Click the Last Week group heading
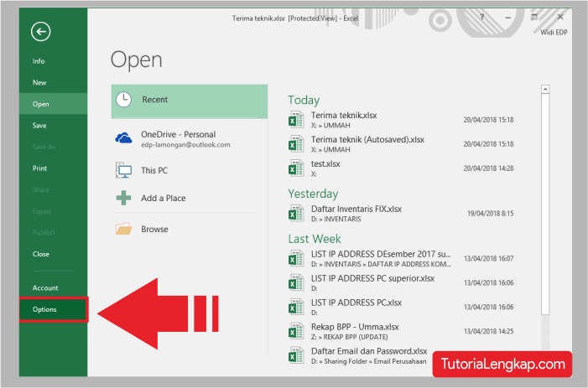Image resolution: width=588 pixels, height=388 pixels. (x=315, y=239)
